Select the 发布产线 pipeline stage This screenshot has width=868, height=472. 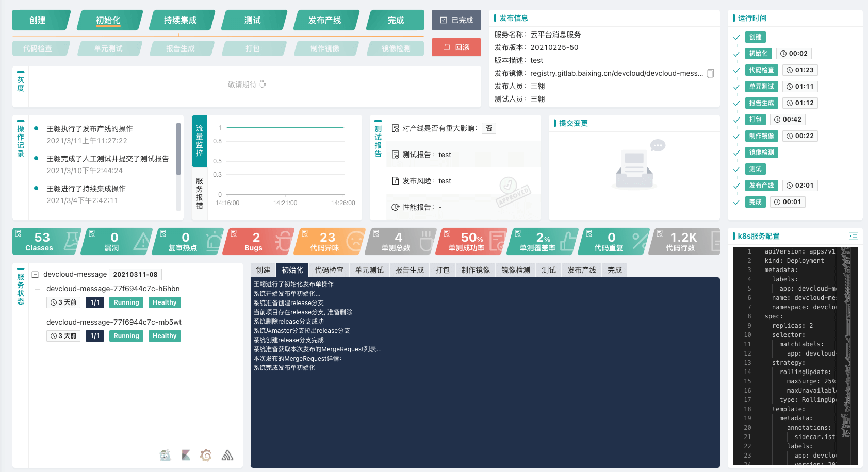pos(326,20)
